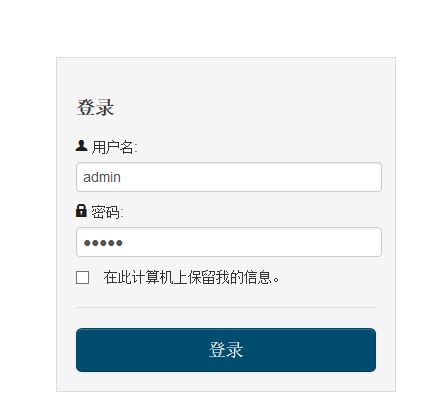Click empty right side of username box
The height and width of the screenshot is (402, 441).
[300, 177]
